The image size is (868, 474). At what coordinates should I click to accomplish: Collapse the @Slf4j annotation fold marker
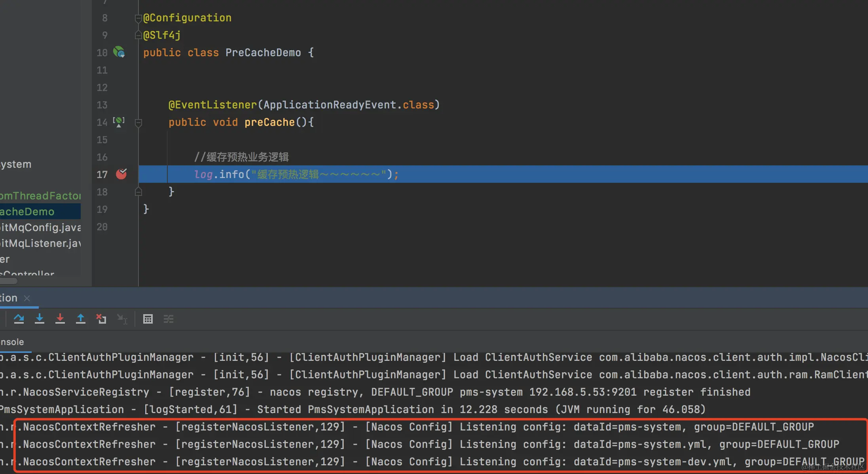(x=138, y=35)
